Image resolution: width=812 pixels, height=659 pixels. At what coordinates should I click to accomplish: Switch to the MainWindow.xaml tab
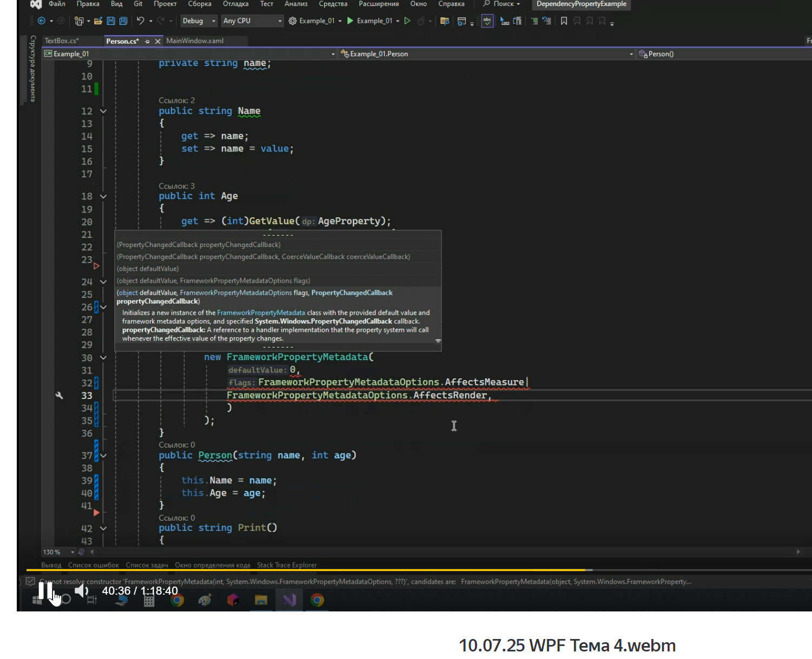pos(195,41)
